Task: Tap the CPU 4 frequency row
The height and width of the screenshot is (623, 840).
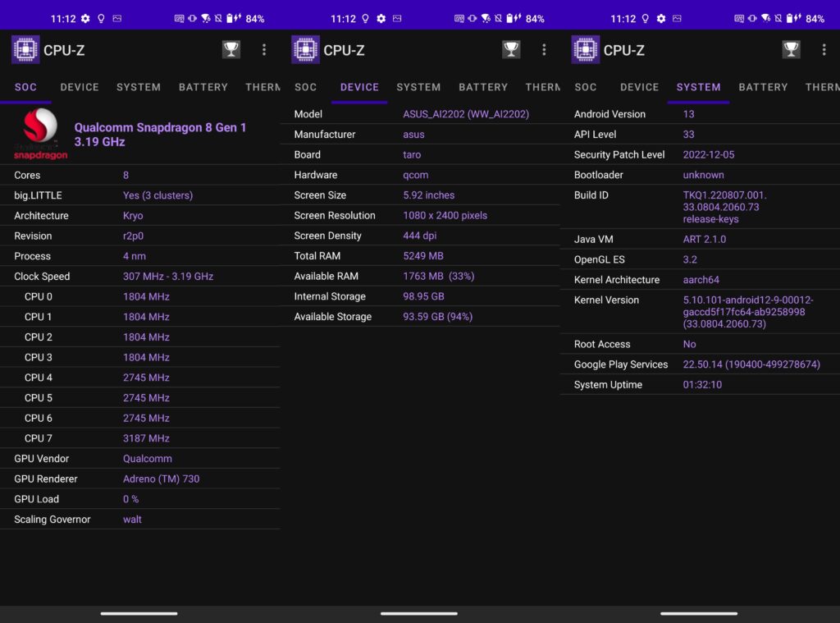Action: click(140, 378)
